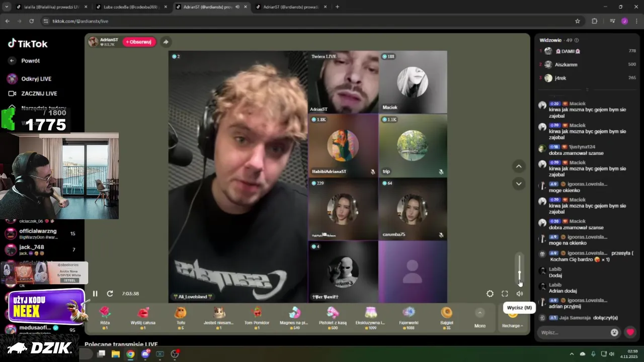
Task: Send the Bajgiel gift
Action: (447, 317)
